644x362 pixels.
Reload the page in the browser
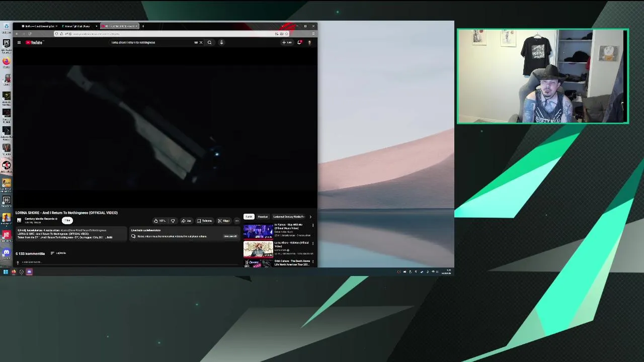[x=30, y=34]
